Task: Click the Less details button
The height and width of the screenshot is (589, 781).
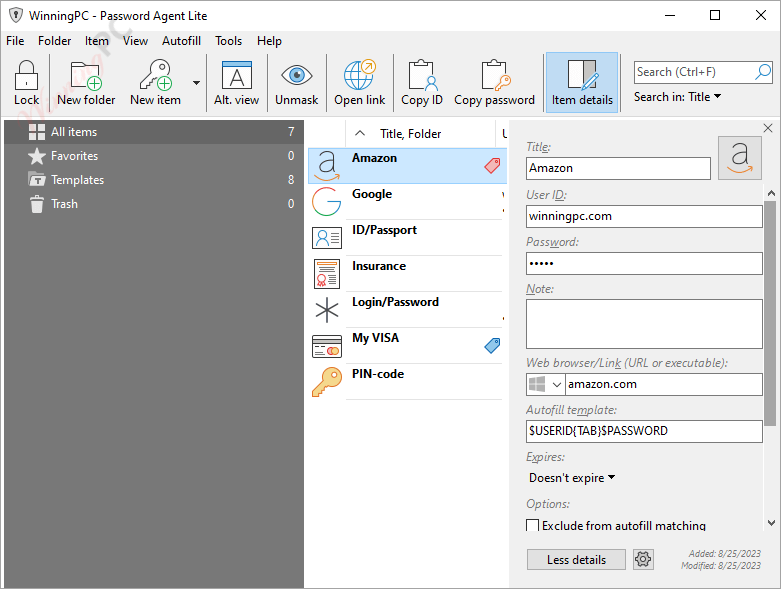Action: [576, 560]
